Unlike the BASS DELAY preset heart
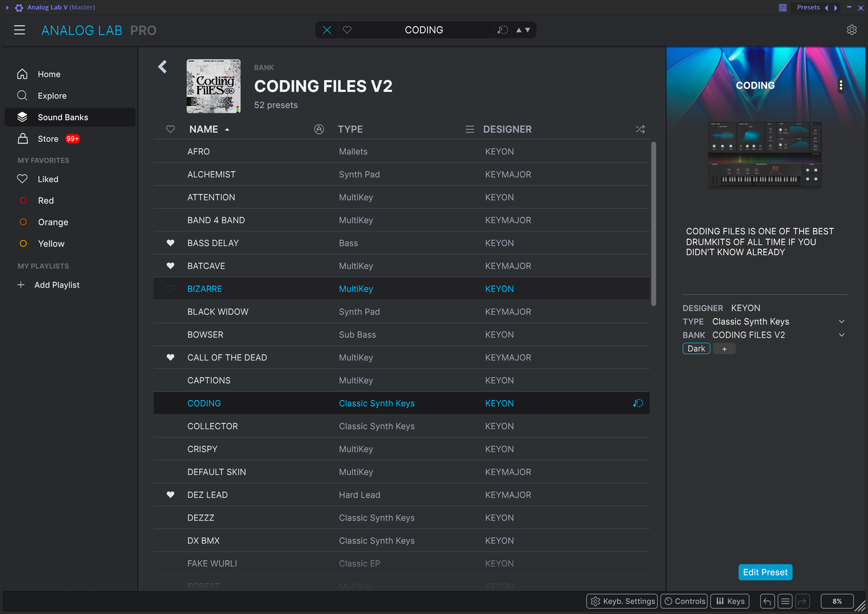 [x=170, y=243]
